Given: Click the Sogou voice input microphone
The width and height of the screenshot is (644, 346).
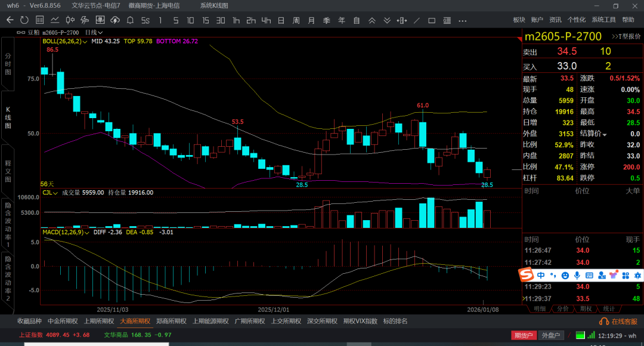Looking at the screenshot, I should (x=577, y=275).
